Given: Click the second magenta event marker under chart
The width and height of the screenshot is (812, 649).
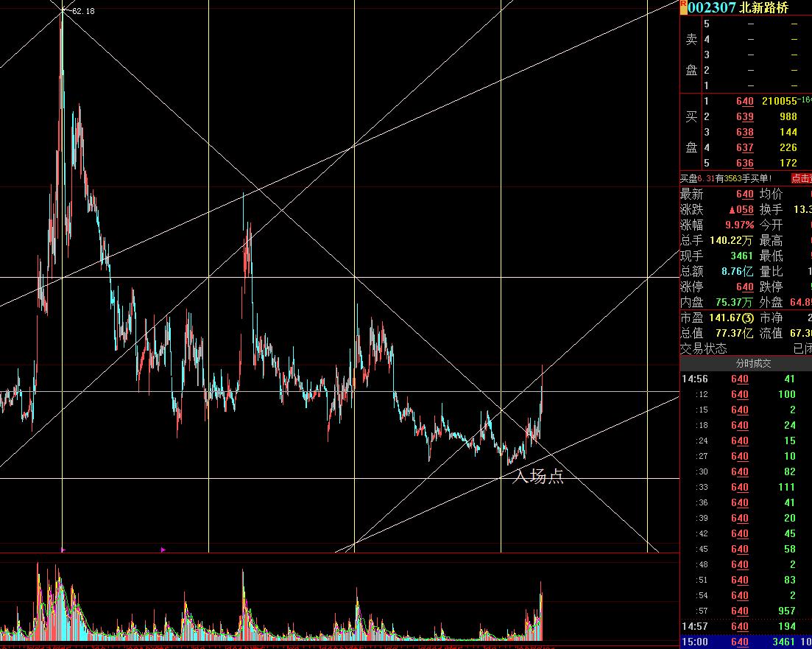Looking at the screenshot, I should click(x=163, y=550).
